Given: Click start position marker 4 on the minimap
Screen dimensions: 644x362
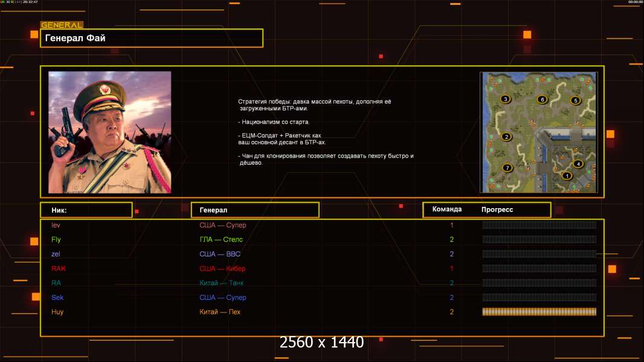Looking at the screenshot, I should (578, 164).
